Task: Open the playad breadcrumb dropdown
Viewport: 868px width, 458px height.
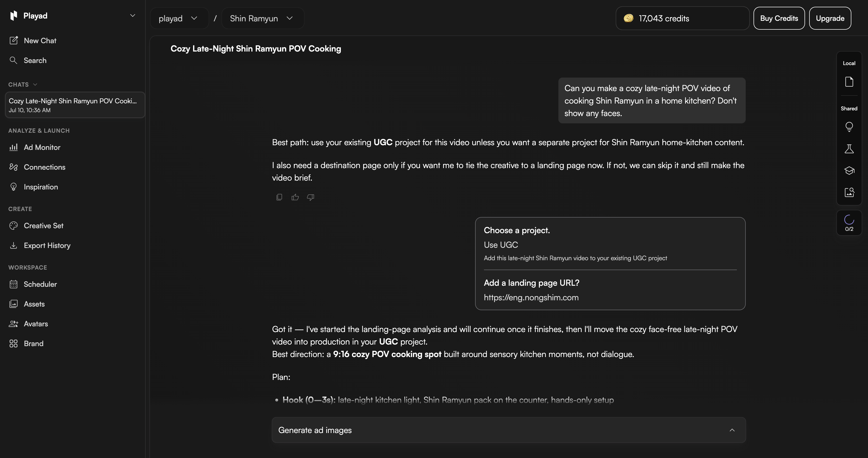Action: click(179, 18)
